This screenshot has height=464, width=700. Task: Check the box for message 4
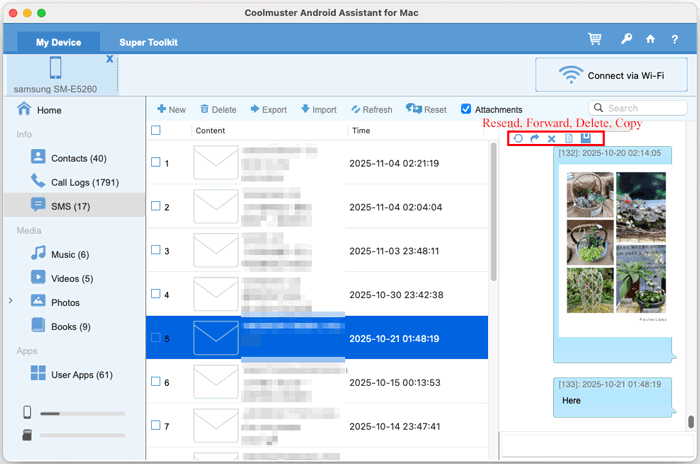coord(156,293)
